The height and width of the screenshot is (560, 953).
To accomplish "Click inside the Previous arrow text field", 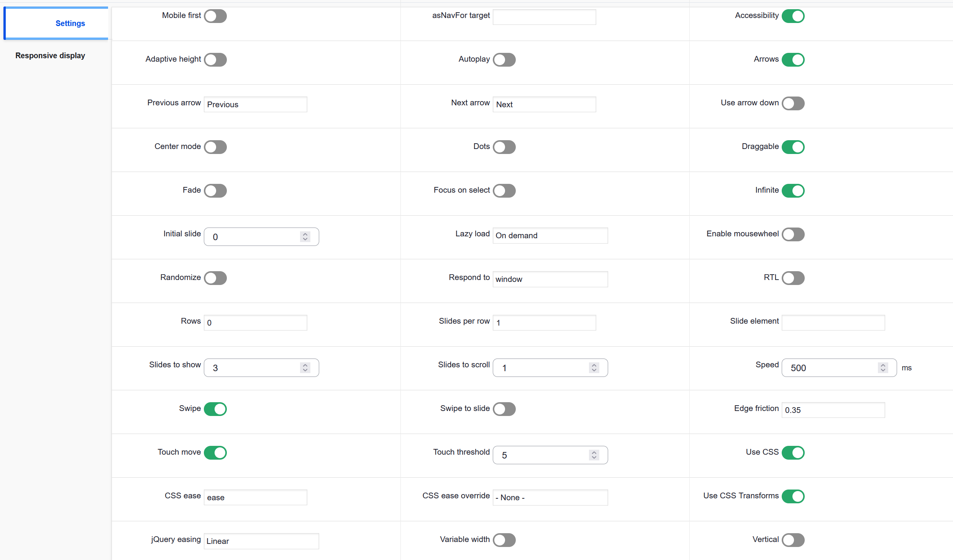I will [x=255, y=104].
